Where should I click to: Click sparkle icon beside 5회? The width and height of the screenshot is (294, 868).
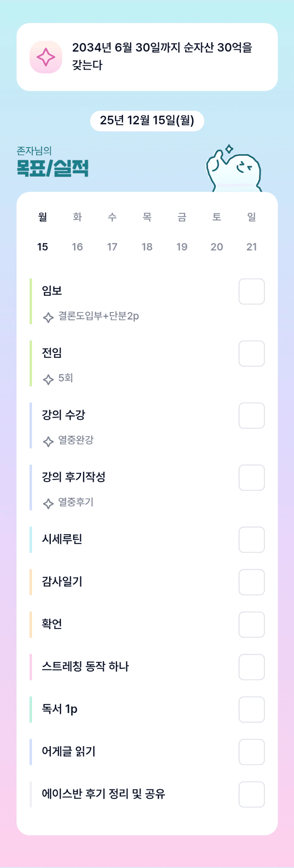(48, 379)
